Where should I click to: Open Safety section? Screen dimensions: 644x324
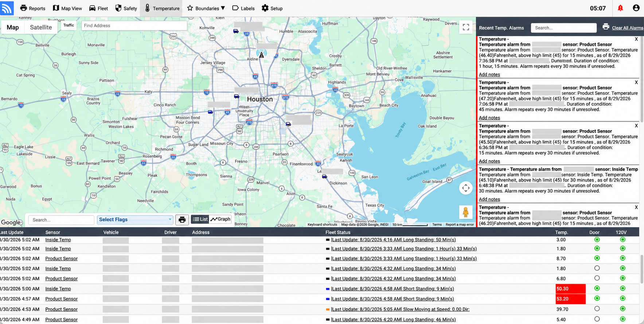[x=126, y=8]
